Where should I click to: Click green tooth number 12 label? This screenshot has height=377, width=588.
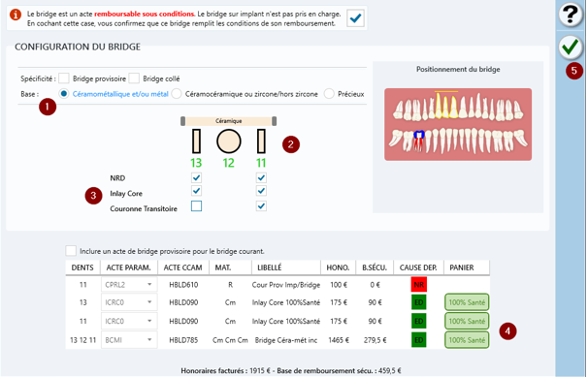(228, 163)
